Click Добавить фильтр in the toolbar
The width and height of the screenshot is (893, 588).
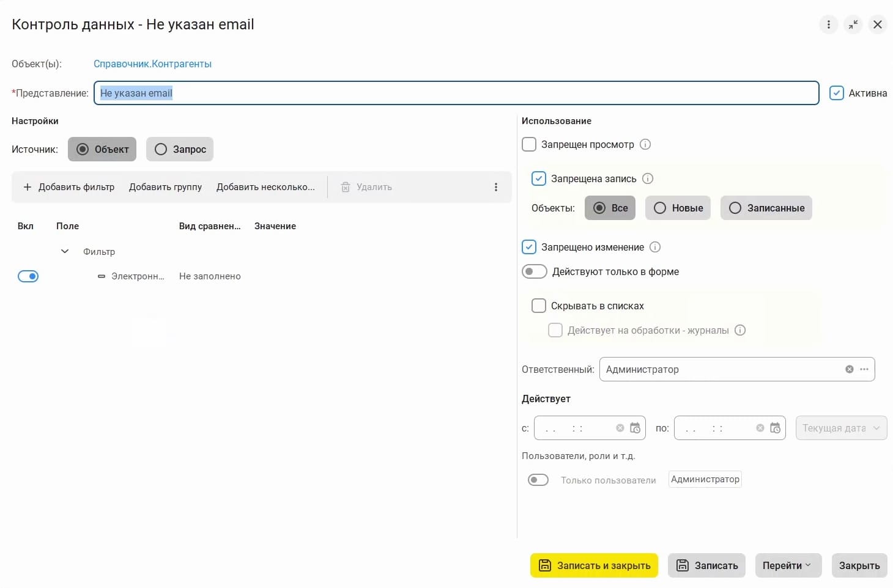69,187
